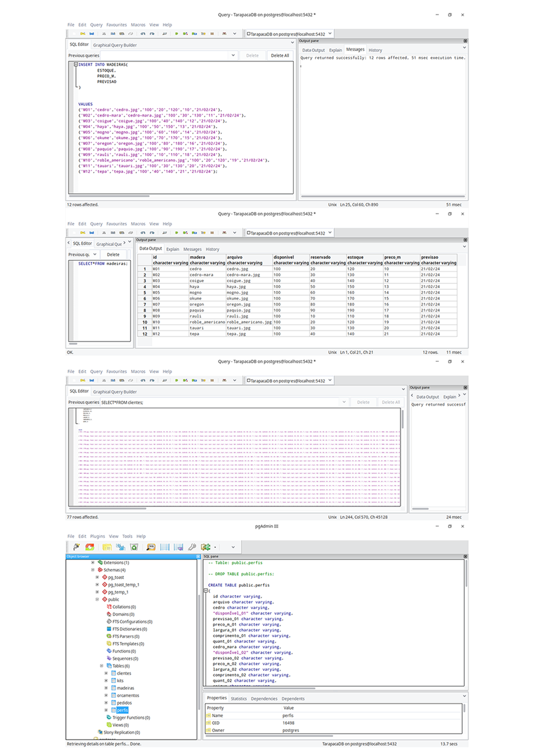Image resolution: width=534 pixels, height=756 pixels.
Task: Click Explain query icon in INSERT query window
Action: [203, 34]
